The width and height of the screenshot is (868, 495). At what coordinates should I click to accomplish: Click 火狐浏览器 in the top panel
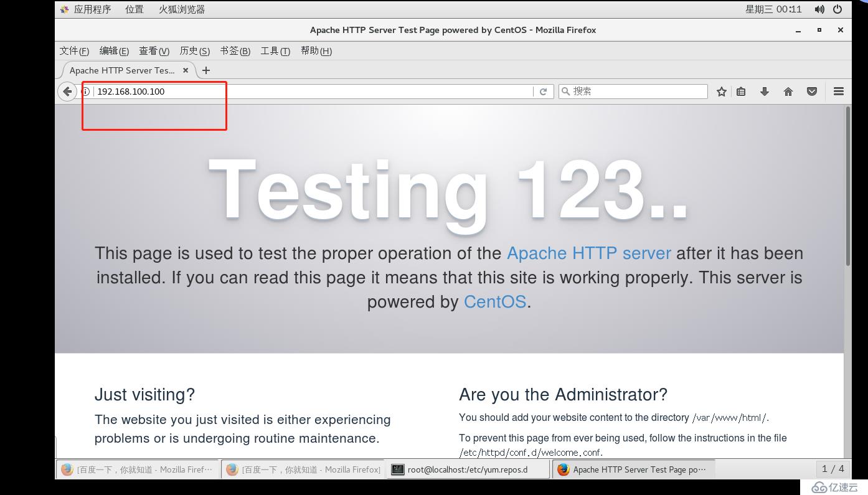click(x=182, y=9)
